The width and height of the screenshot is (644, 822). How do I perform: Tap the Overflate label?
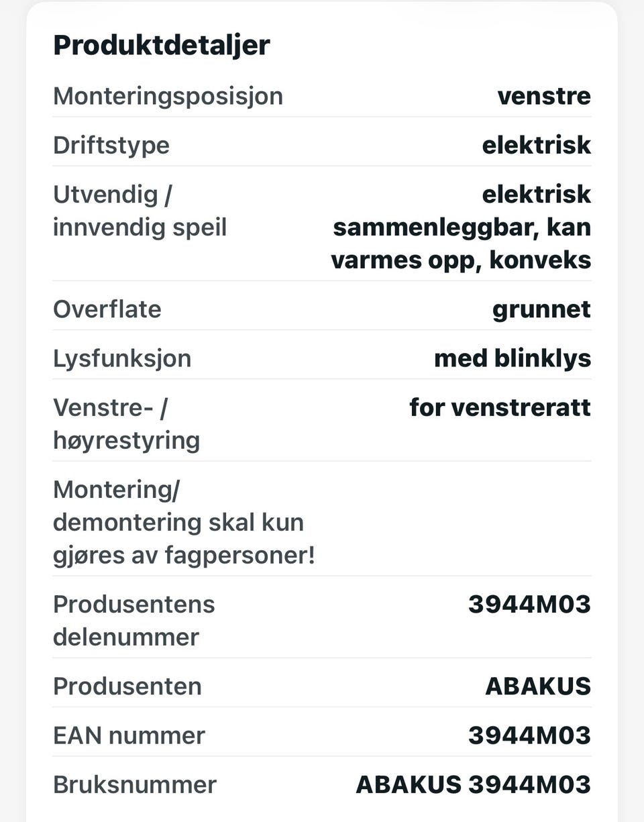[x=107, y=309]
